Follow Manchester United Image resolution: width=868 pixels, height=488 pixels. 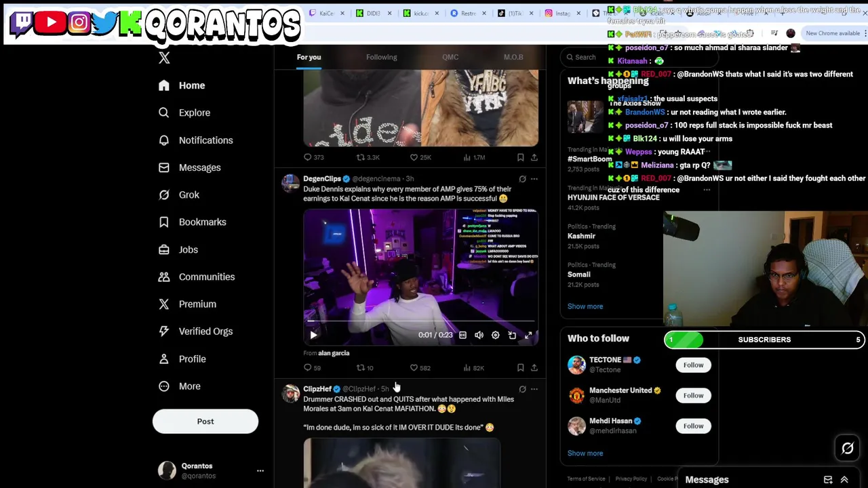693,396
